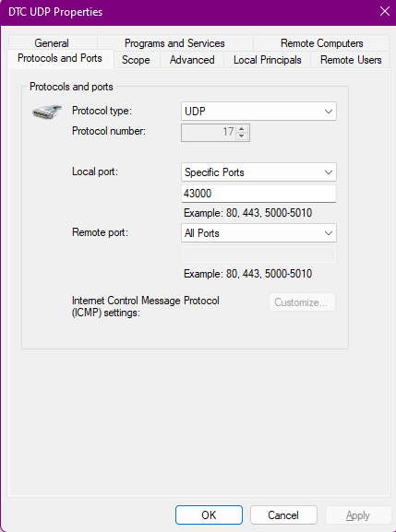Increase protocol number with up arrow

pos(242,128)
